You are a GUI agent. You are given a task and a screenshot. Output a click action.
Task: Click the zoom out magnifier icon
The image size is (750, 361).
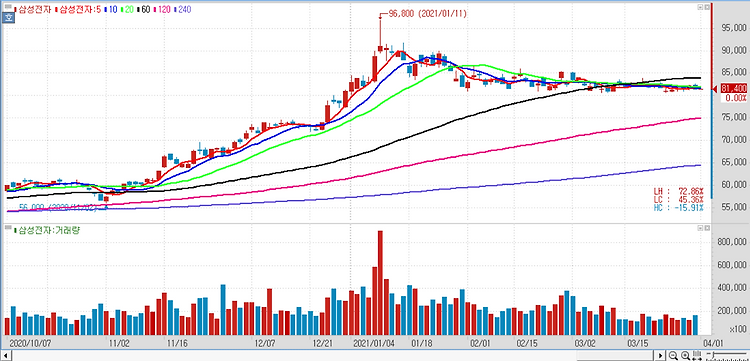click(x=673, y=355)
